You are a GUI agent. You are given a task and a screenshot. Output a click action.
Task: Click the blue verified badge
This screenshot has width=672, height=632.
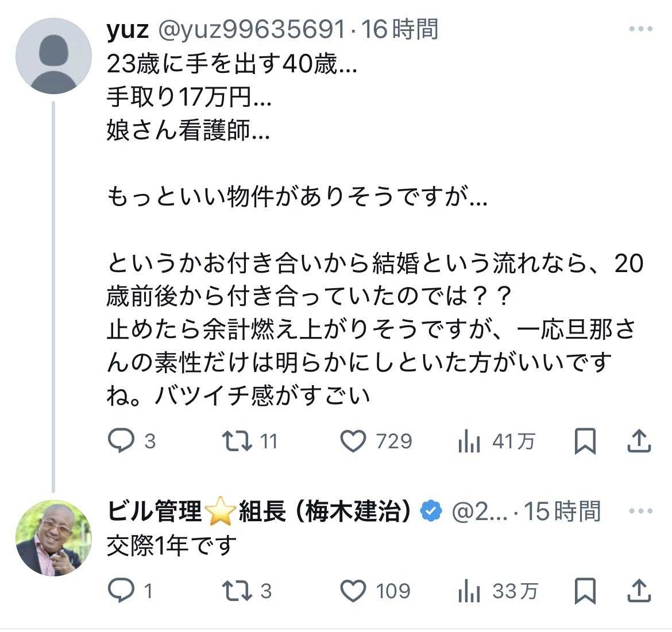431,511
